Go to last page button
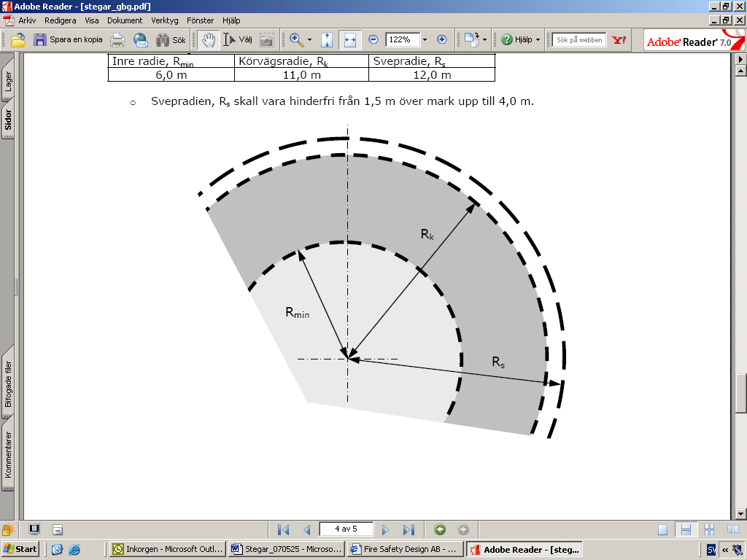 pos(409,529)
